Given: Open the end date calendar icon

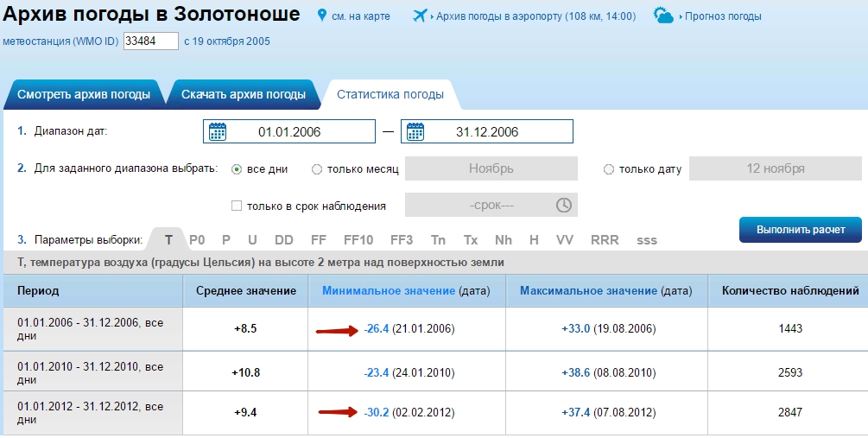Looking at the screenshot, I should pos(415,132).
